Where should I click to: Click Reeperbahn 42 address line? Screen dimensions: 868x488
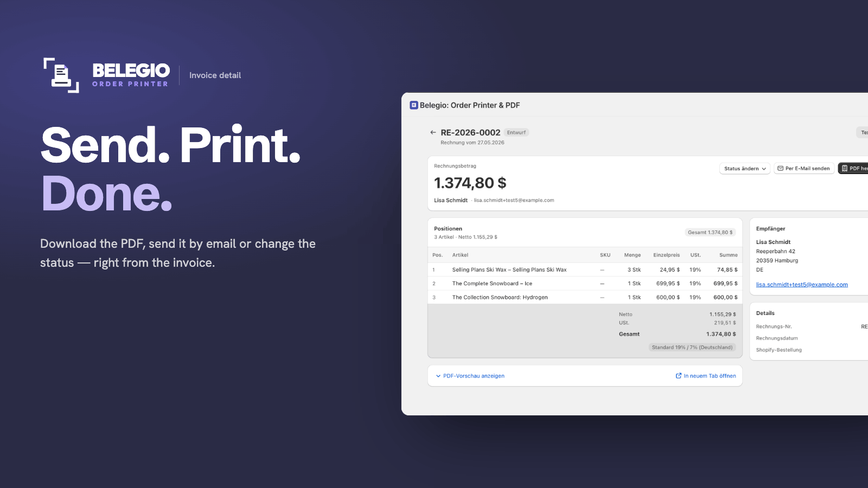[776, 252]
